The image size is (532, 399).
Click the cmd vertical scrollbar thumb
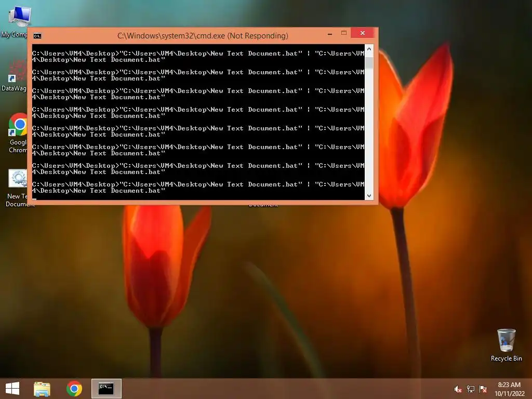[x=369, y=62]
